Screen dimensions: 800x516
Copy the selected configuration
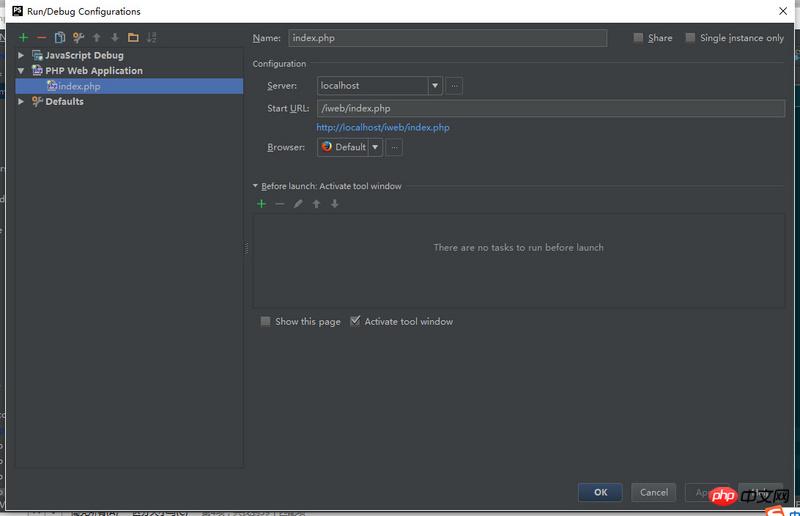60,38
